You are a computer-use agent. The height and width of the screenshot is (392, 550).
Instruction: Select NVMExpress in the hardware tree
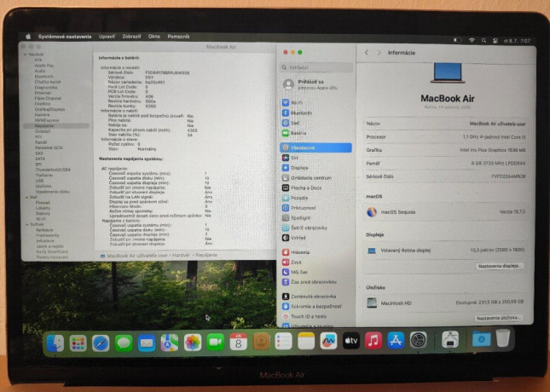tap(47, 120)
